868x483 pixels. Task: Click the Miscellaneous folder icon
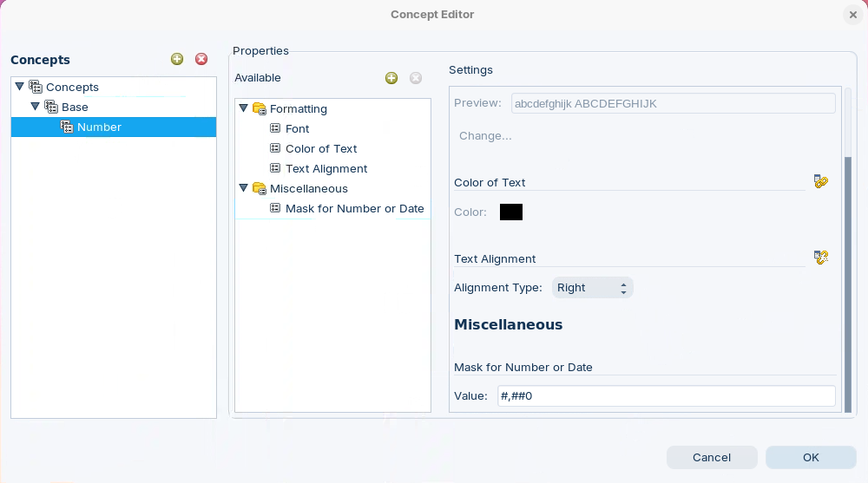coord(259,189)
